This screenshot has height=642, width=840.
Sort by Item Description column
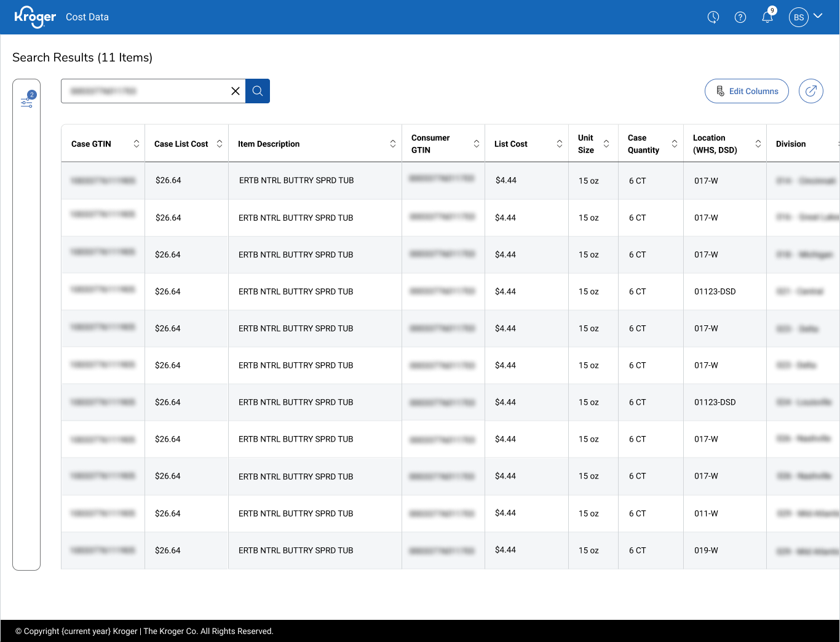[393, 144]
